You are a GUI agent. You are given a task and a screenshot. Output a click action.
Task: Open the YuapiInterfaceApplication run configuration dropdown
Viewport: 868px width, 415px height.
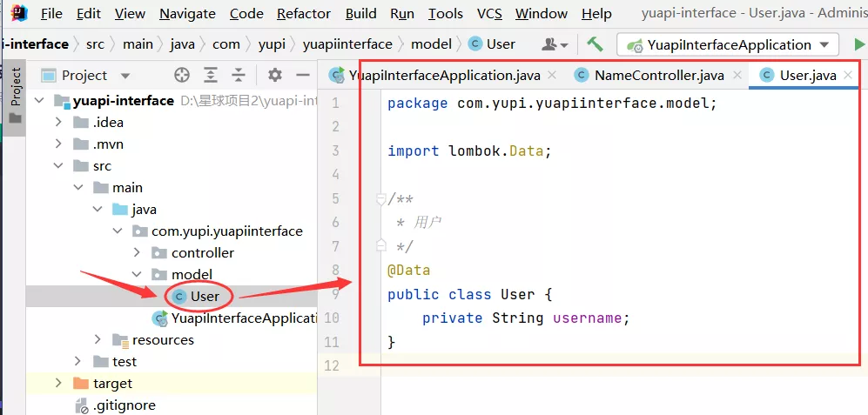[728, 45]
